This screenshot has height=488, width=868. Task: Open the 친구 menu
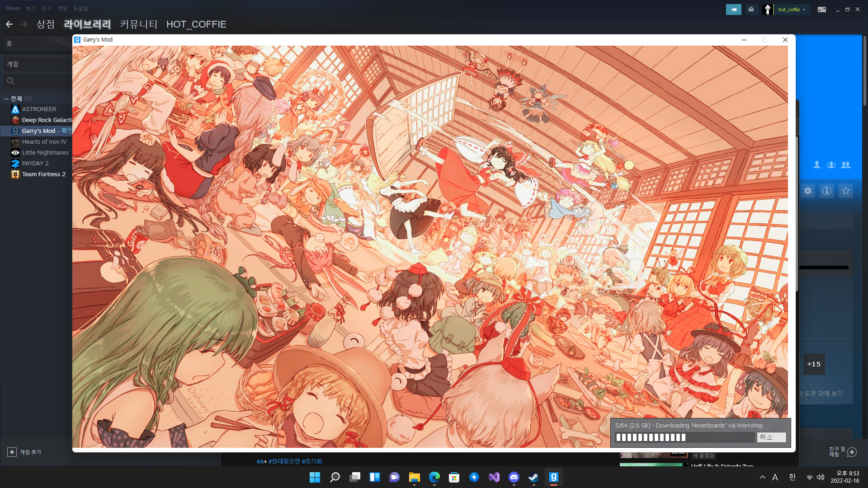point(47,8)
